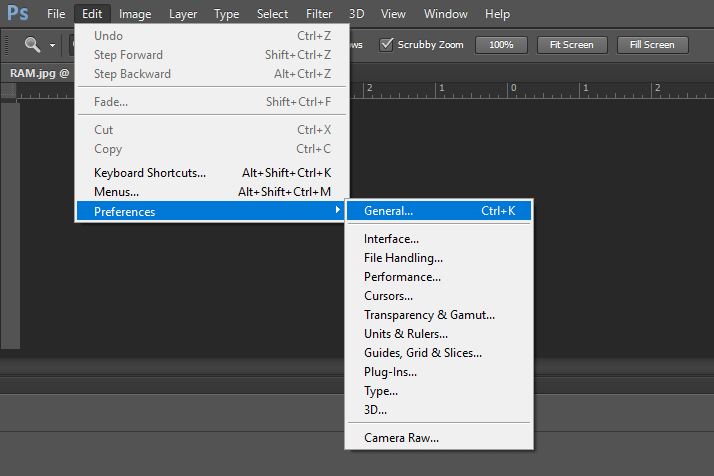Switch to the RAM.jpg document tab
714x476 pixels.
pos(40,73)
